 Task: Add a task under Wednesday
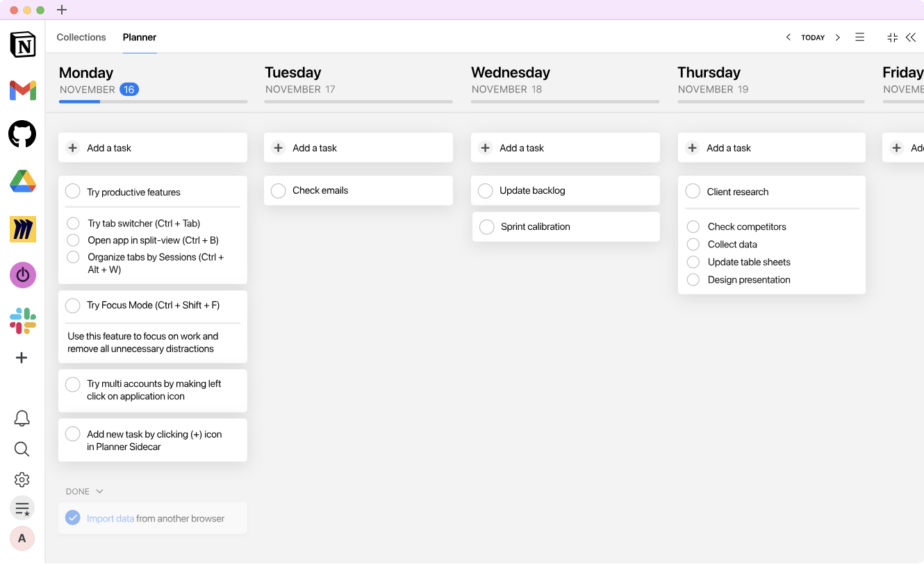point(522,148)
